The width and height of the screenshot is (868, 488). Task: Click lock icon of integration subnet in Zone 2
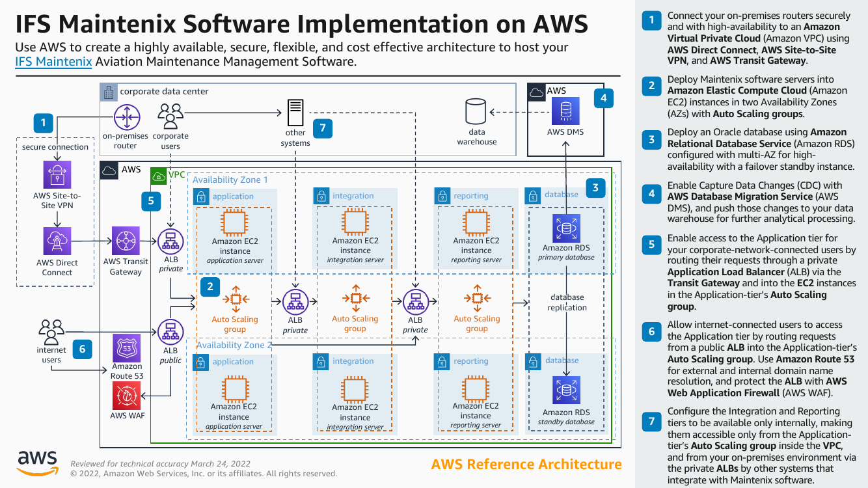(x=321, y=361)
